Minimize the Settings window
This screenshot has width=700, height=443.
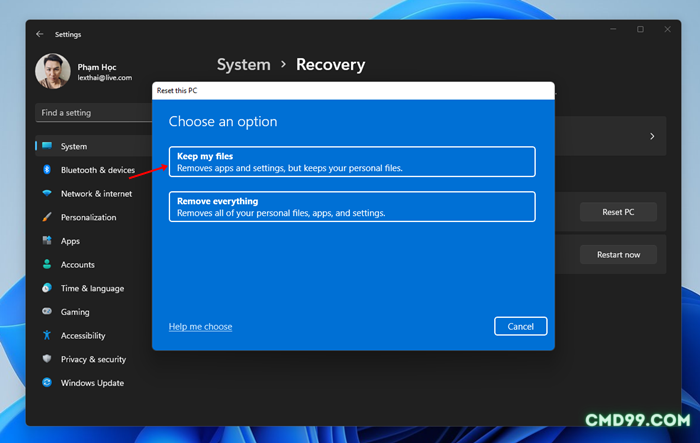[x=613, y=29]
